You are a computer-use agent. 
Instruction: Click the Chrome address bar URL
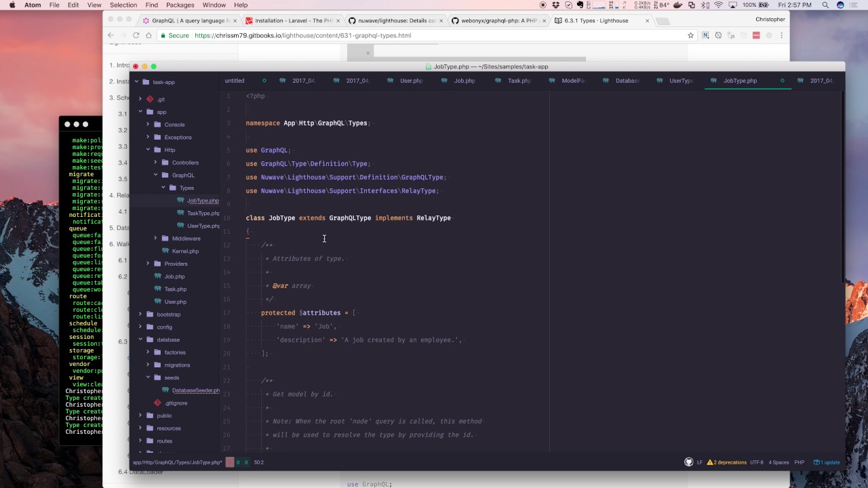pos(302,35)
